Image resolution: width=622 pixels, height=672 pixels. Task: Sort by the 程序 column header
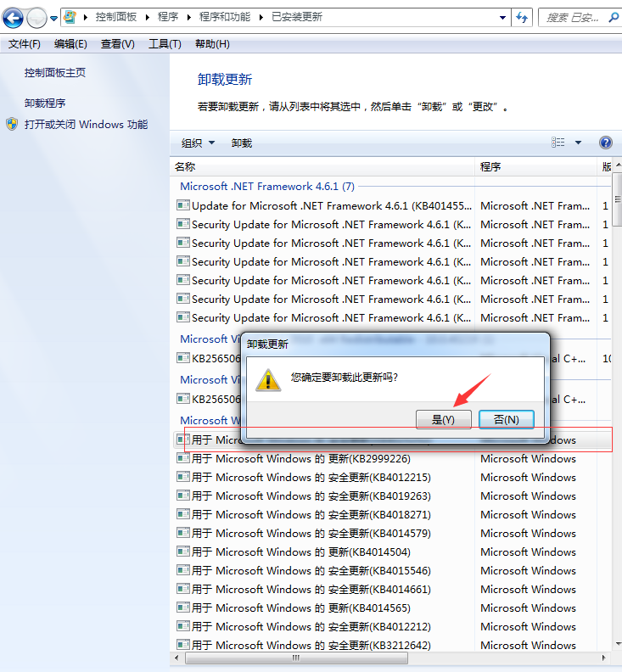(535, 166)
